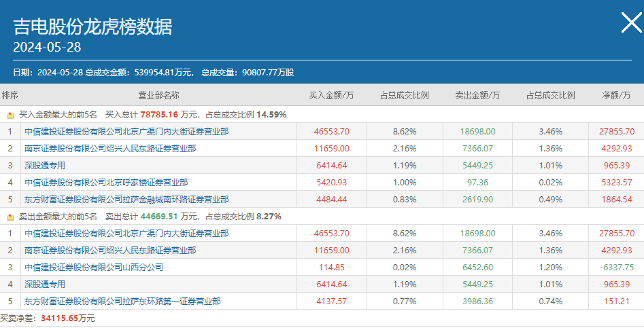
Task: Select sell amount 6452.60
Action: point(477,268)
